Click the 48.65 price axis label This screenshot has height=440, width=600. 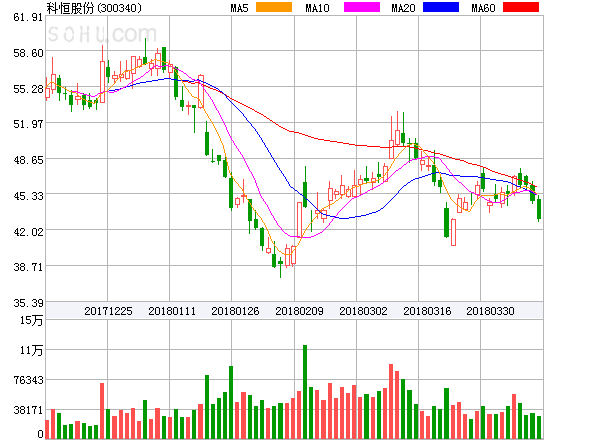tap(28, 160)
